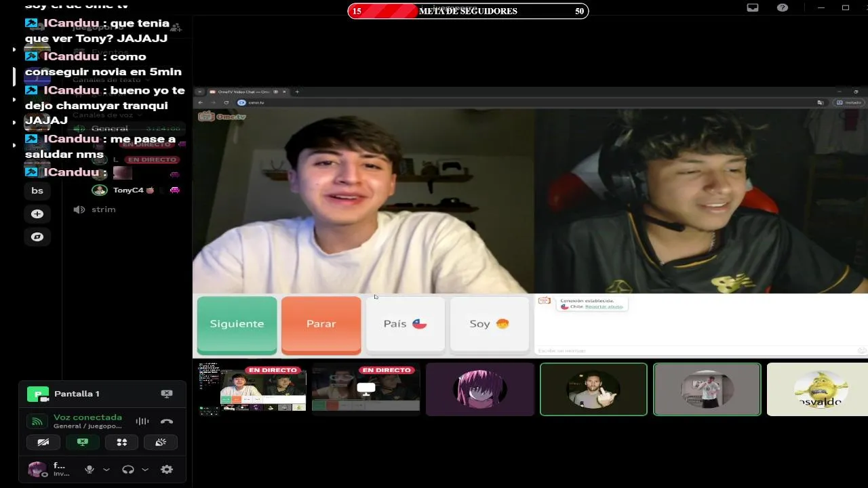
Task: Click the user avatar in bottom panel
Action: [36, 469]
